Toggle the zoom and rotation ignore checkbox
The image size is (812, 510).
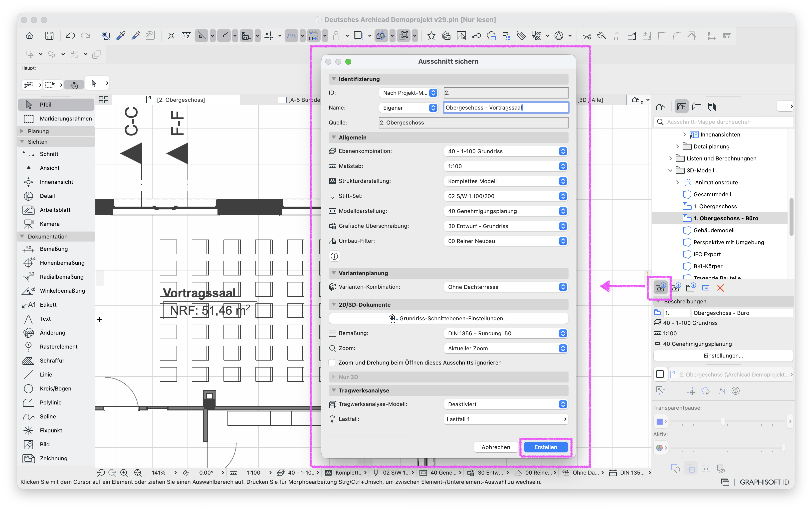pos(332,363)
